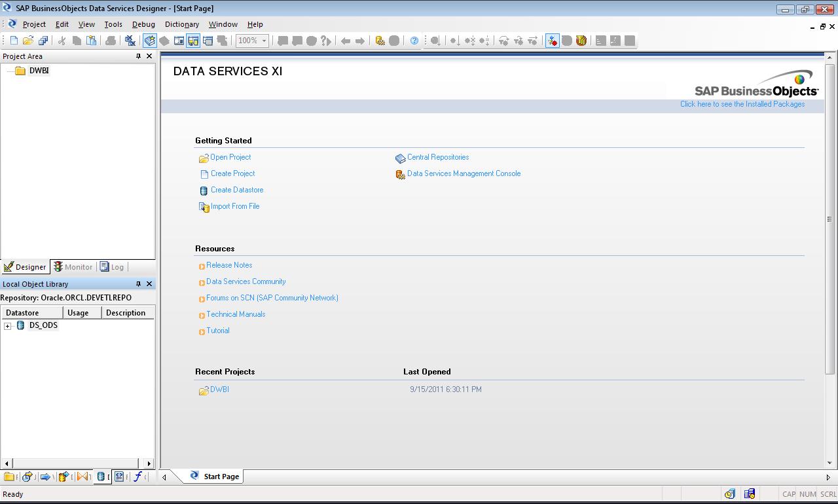Click the Installed Packages link
Screen dimensions: 838x504
point(742,104)
